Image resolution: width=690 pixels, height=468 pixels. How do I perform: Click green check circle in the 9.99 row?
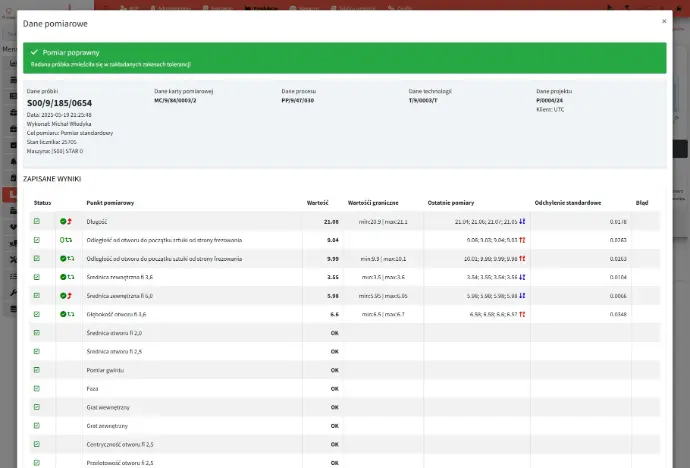coord(63,259)
